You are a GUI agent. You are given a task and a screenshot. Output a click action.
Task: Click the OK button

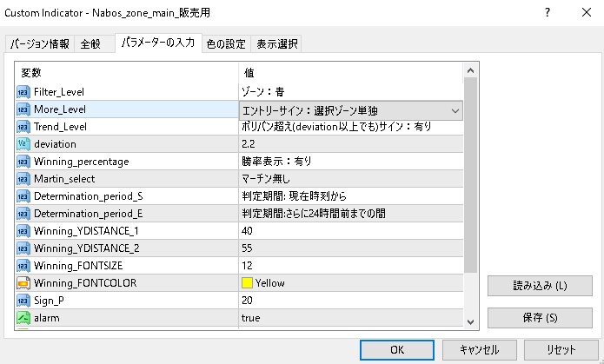pos(397,350)
